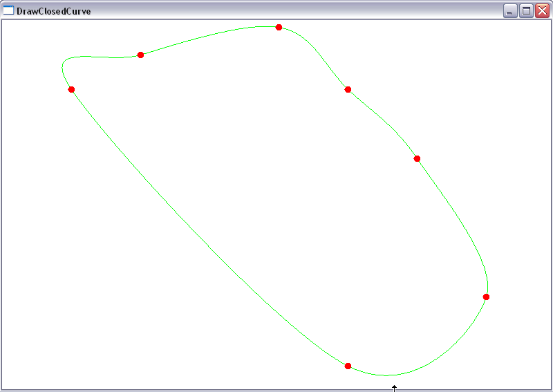Click the DrawClosedCurve title text
This screenshot has width=553, height=392.
[54, 11]
